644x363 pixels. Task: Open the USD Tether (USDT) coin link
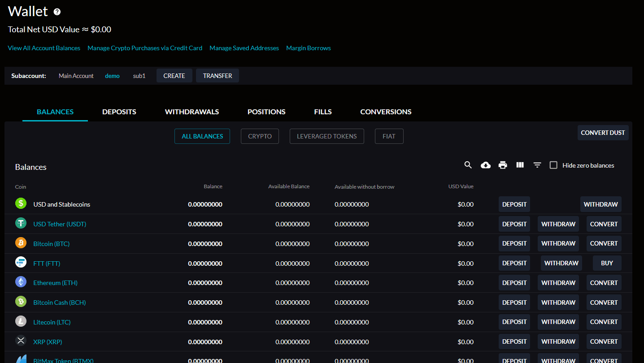(60, 224)
